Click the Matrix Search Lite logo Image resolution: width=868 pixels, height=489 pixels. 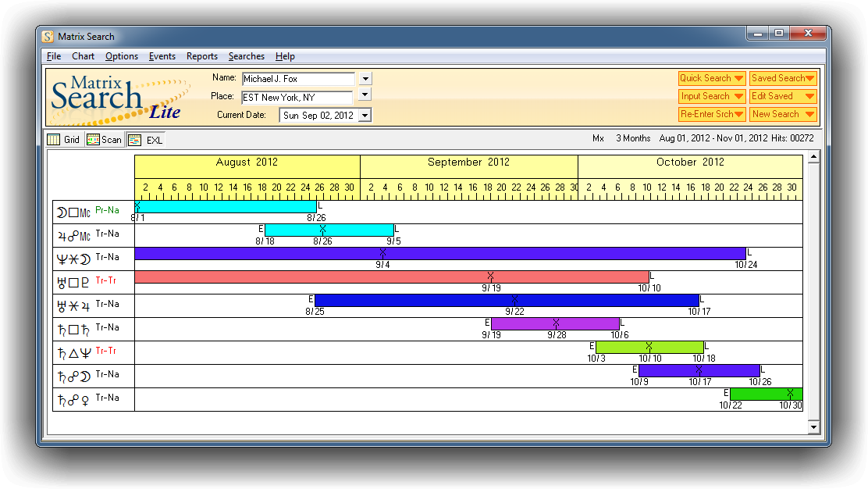click(x=117, y=98)
